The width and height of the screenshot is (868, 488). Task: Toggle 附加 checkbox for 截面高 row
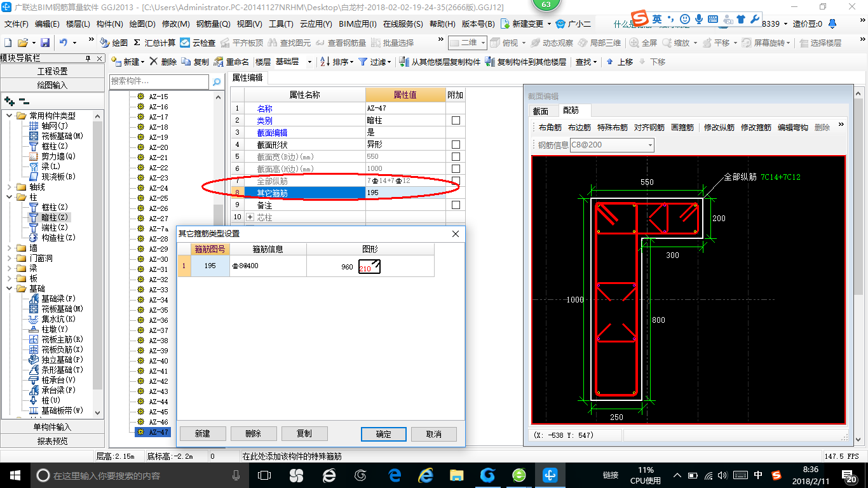click(x=456, y=168)
